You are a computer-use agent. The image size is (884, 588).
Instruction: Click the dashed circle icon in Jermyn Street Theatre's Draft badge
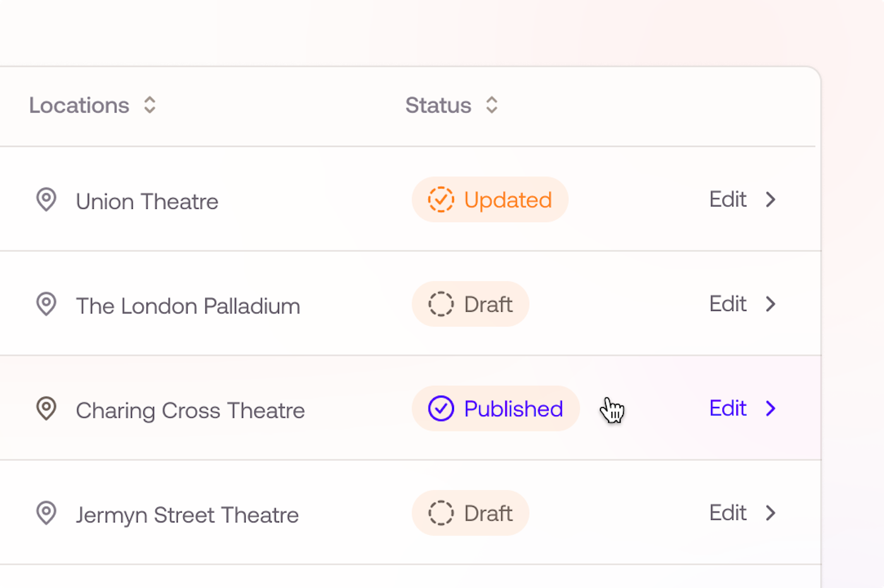tap(441, 513)
